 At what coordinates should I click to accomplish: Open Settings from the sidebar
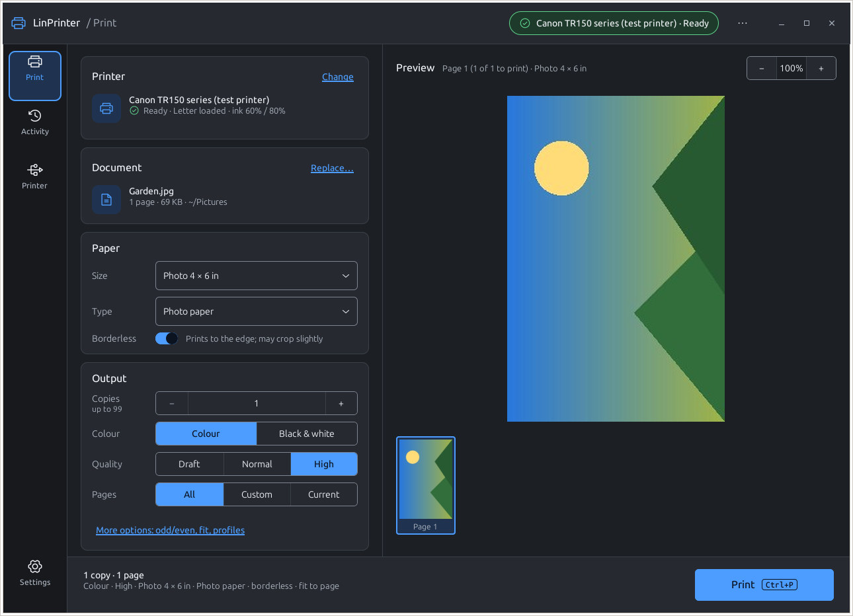(x=35, y=574)
